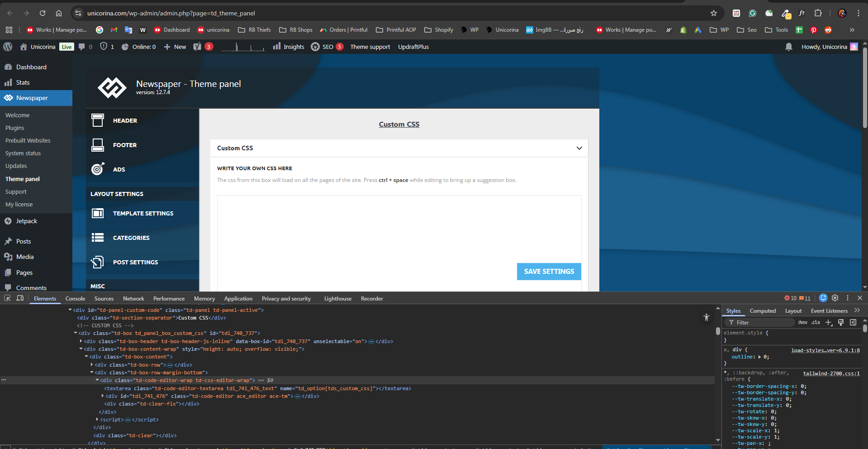The height and width of the screenshot is (449, 868).
Task: Open the POST SETTINGS icon
Action: tap(98, 262)
